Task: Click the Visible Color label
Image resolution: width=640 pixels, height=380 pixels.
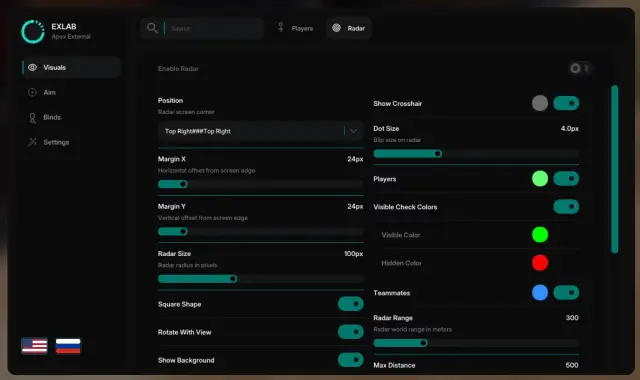Action: tap(401, 235)
